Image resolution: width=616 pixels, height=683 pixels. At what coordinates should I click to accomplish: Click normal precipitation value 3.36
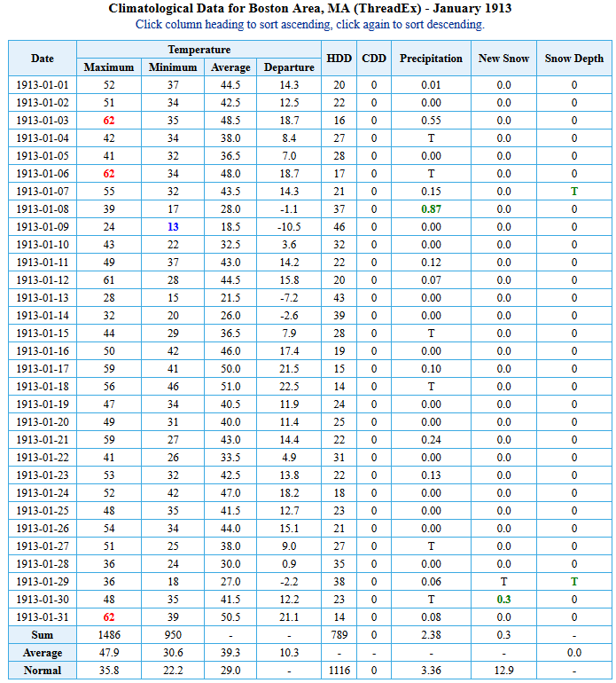[x=431, y=671]
